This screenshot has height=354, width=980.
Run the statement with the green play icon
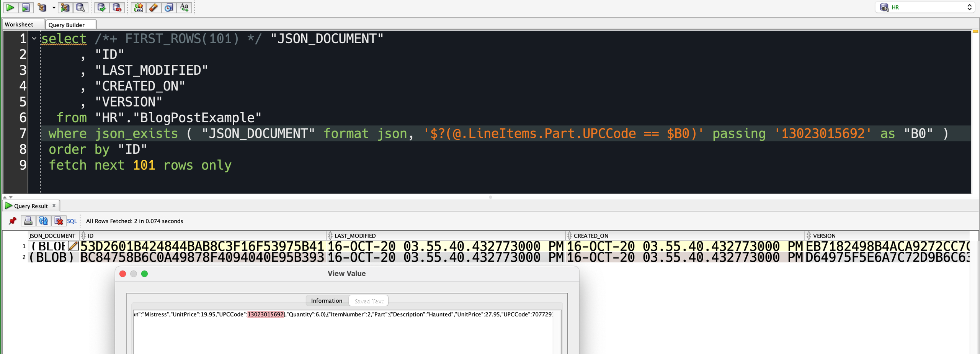click(10, 7)
